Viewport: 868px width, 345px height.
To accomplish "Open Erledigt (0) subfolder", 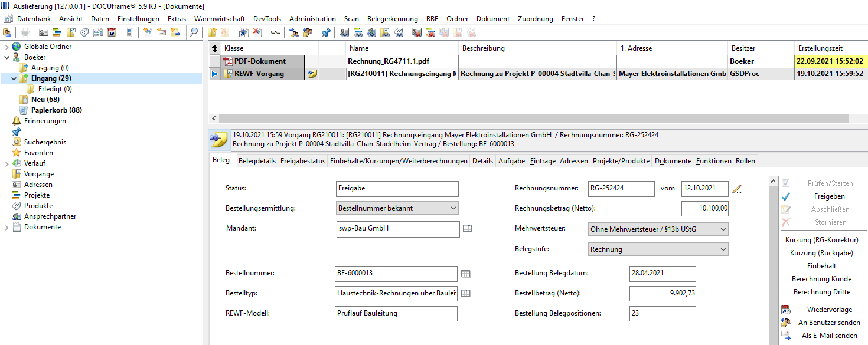I will point(55,89).
